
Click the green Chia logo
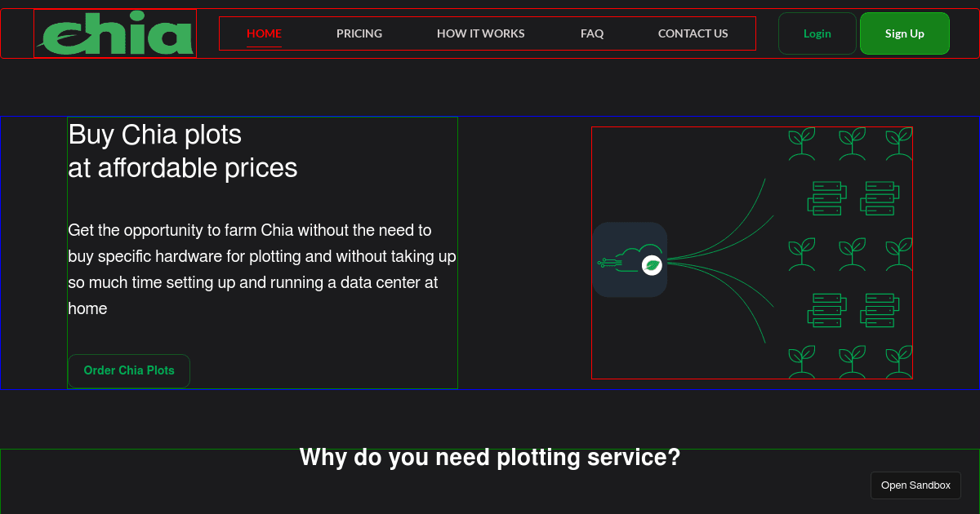(116, 35)
